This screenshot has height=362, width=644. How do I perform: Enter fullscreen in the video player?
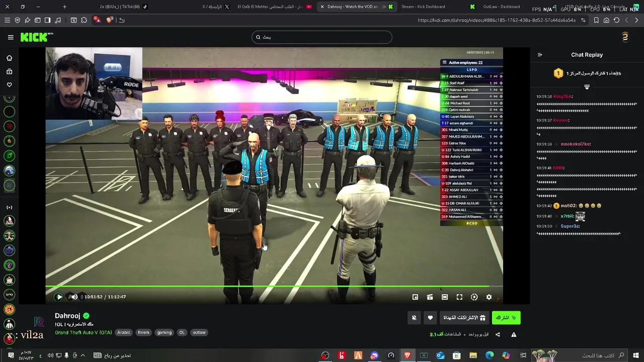[459, 297]
